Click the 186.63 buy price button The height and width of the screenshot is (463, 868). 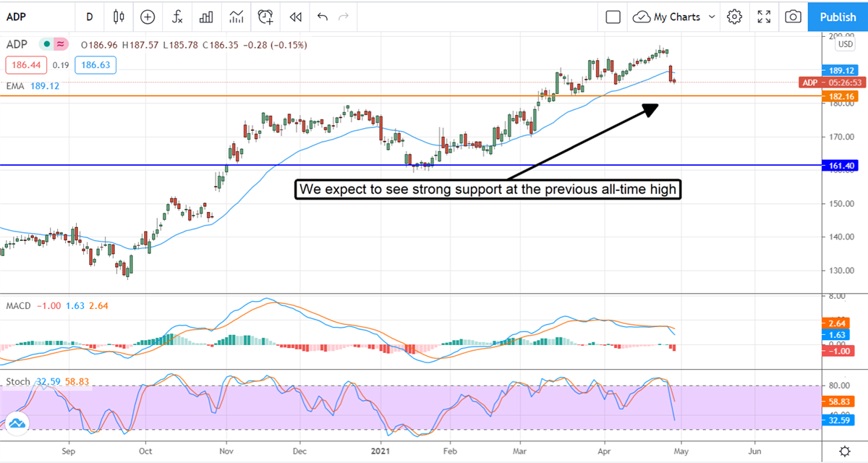98,65
